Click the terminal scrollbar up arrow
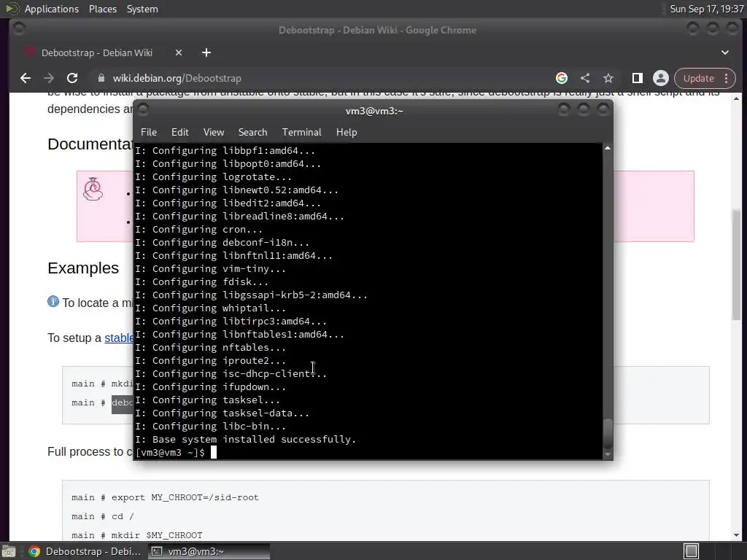 pos(608,148)
